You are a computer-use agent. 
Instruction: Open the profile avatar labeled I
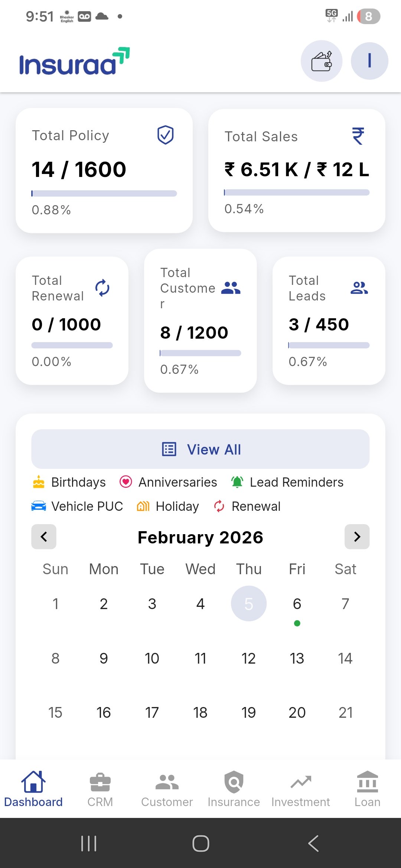[369, 61]
